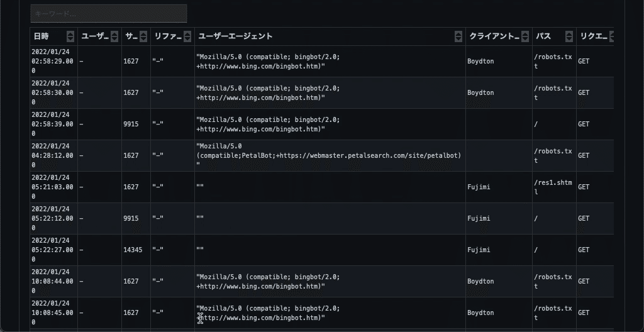The height and width of the screenshot is (332, 644).
Task: Click the PetalBot user agent cell
Action: (x=330, y=156)
